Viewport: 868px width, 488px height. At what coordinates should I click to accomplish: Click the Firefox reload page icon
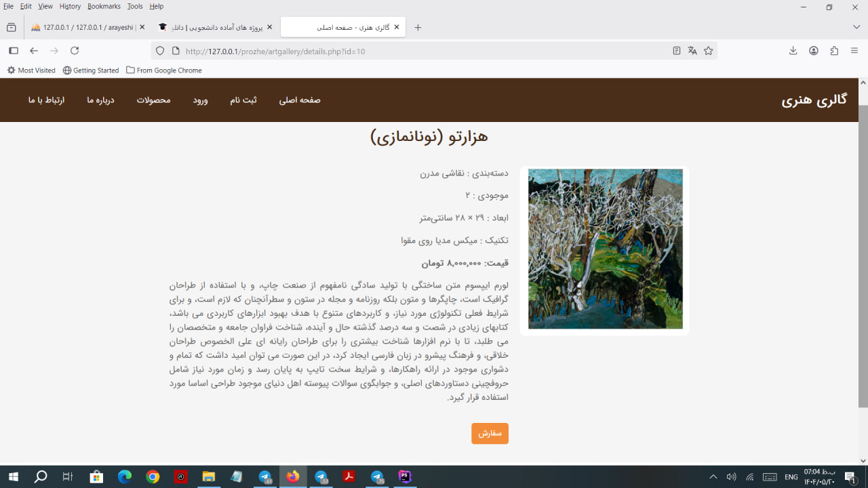(x=75, y=51)
